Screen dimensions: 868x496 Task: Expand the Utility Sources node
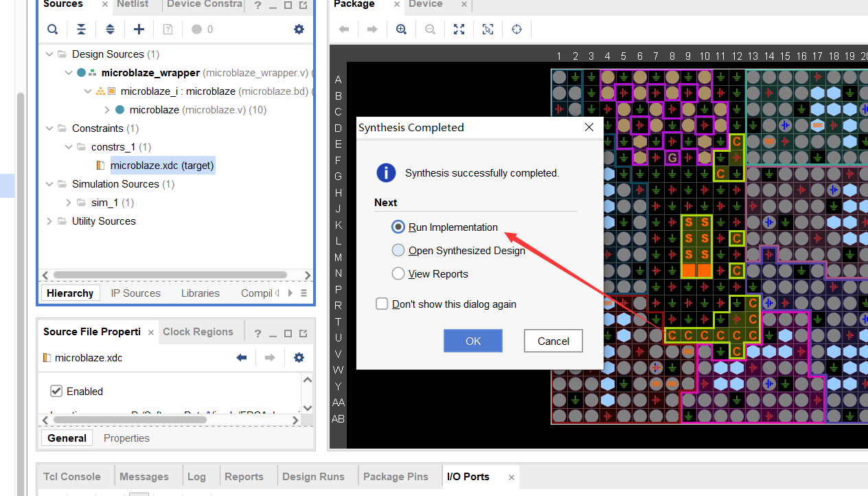click(x=49, y=221)
